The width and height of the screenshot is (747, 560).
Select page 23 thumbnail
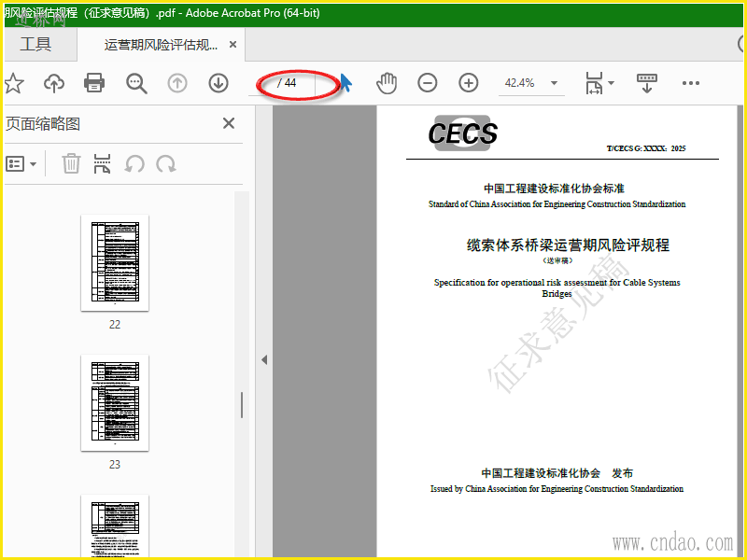click(x=115, y=402)
